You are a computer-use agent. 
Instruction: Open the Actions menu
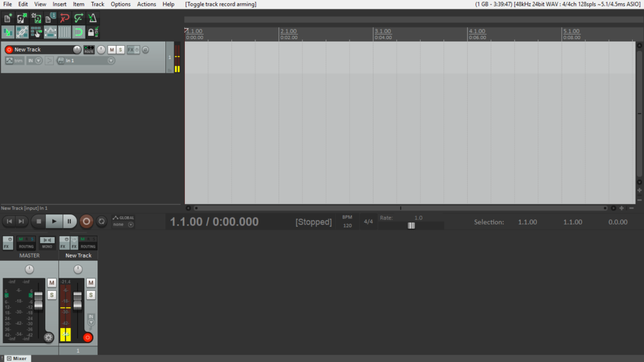click(x=146, y=4)
